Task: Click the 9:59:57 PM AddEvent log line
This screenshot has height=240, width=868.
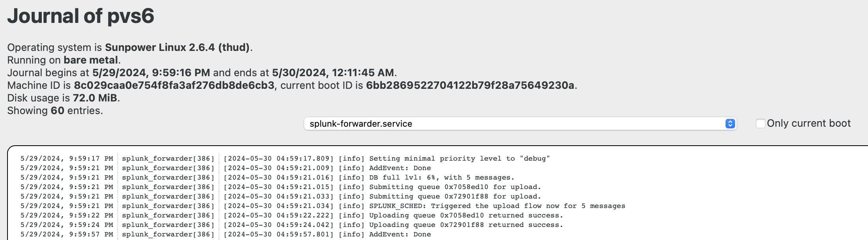Action: [400, 234]
